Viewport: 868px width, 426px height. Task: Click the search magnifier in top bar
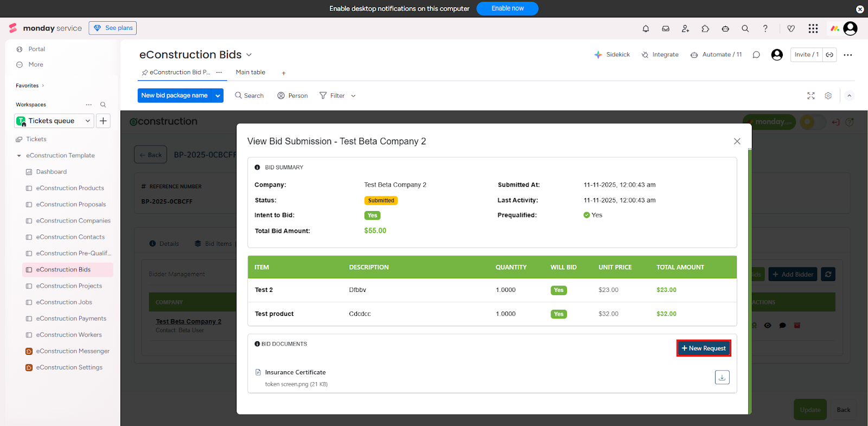click(745, 29)
